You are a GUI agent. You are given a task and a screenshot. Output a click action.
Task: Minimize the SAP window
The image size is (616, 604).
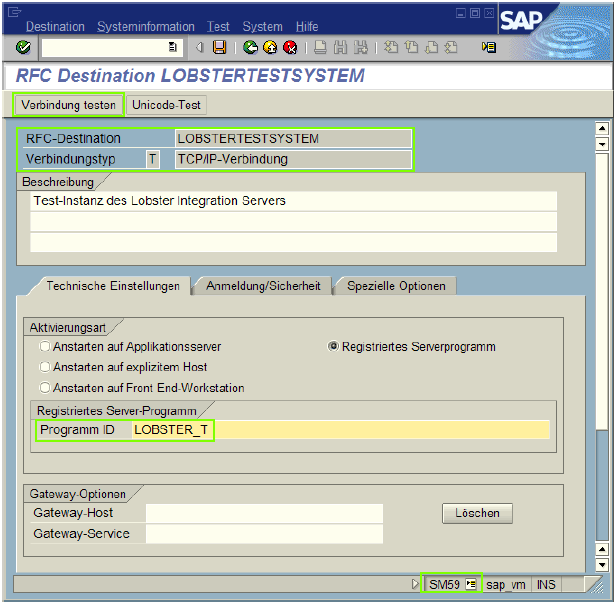[461, 13]
